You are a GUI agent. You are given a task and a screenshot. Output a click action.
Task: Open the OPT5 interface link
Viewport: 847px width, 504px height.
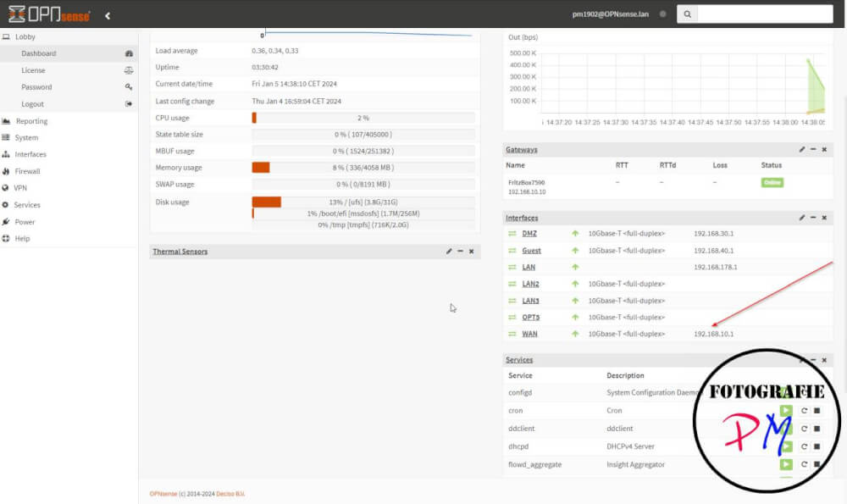pos(531,317)
